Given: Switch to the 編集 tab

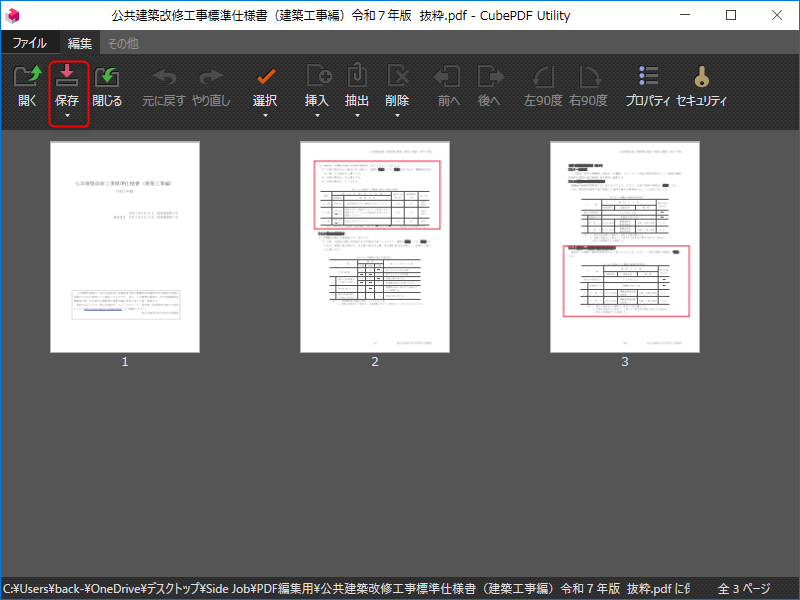Looking at the screenshot, I should (79, 43).
